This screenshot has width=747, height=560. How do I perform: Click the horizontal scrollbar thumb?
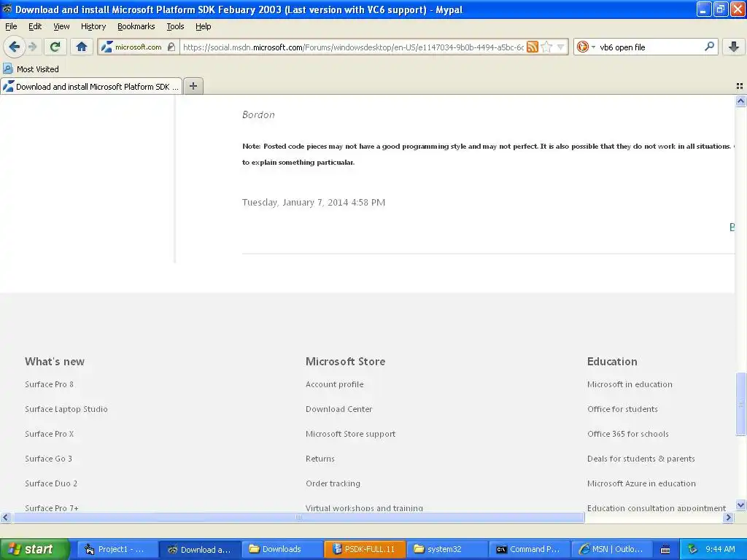coord(298,517)
